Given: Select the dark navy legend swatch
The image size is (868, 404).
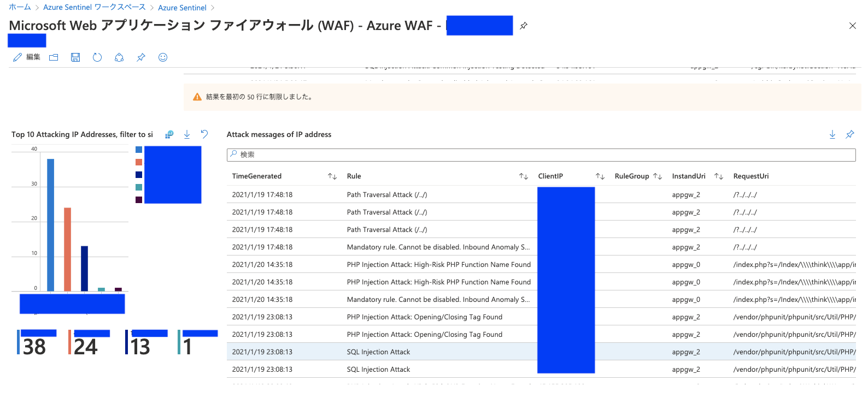Looking at the screenshot, I should pyautogui.click(x=139, y=175).
